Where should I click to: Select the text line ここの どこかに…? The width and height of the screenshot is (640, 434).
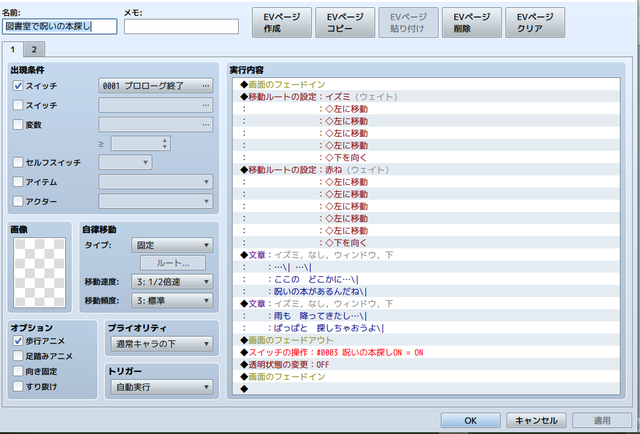click(x=427, y=279)
